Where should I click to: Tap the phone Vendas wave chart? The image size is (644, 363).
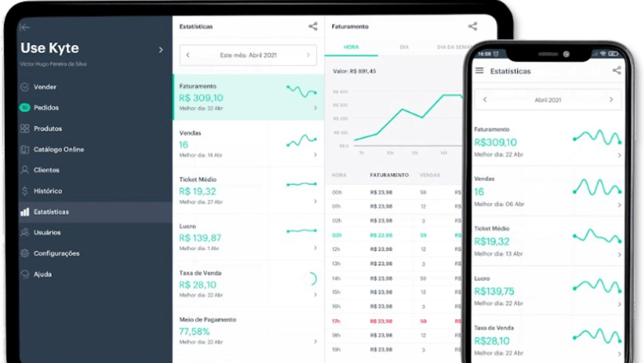[597, 187]
